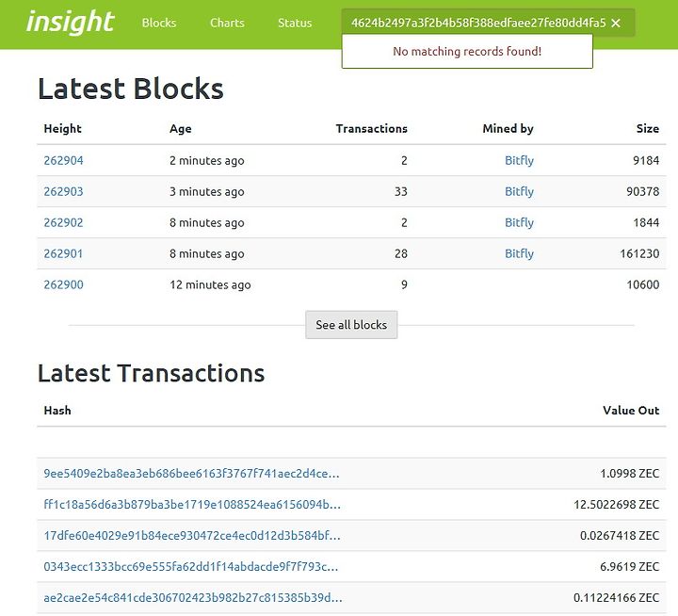The image size is (678, 616).
Task: Click the See all blocks button
Action: [351, 325]
